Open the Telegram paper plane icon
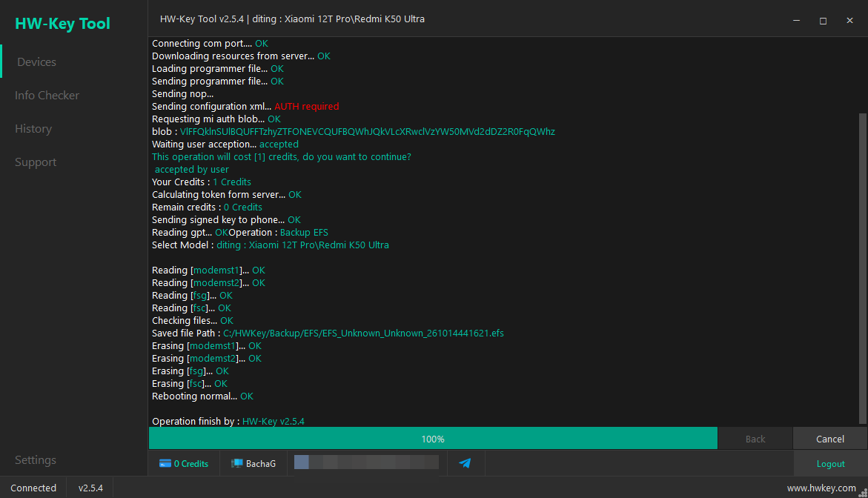This screenshot has width=868, height=498. pyautogui.click(x=465, y=463)
